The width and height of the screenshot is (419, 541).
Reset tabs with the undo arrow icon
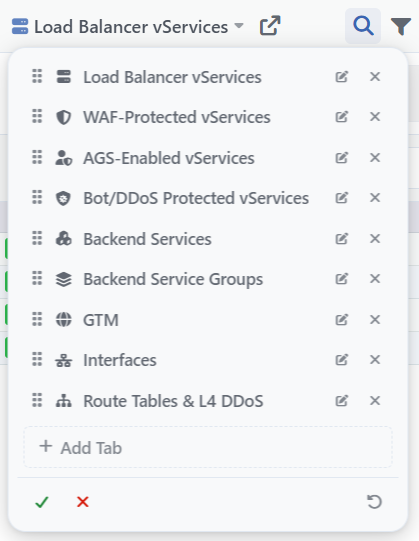pyautogui.click(x=374, y=502)
